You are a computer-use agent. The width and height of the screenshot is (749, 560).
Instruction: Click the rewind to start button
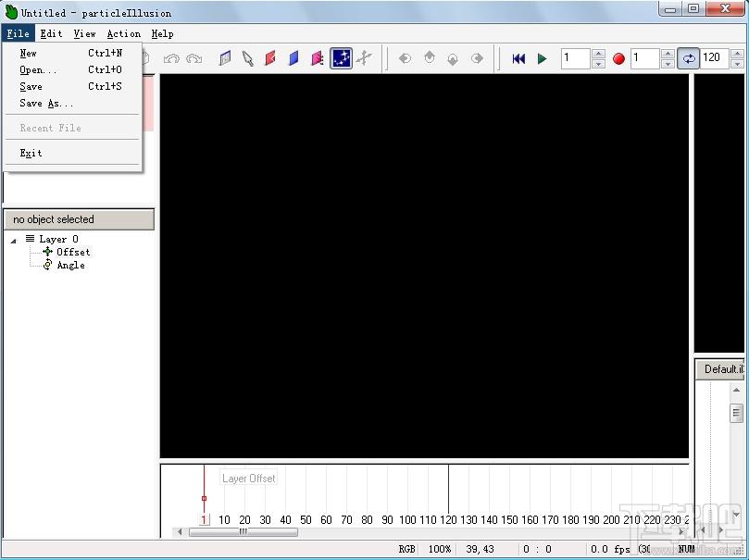point(518,58)
